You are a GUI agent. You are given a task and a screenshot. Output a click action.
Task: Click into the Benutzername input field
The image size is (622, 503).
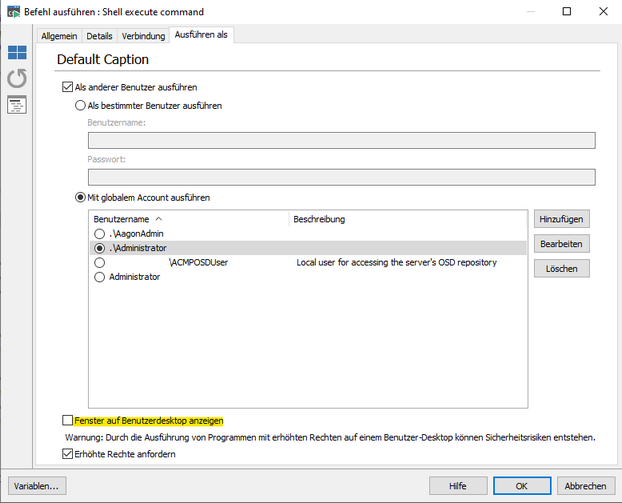pyautogui.click(x=342, y=141)
